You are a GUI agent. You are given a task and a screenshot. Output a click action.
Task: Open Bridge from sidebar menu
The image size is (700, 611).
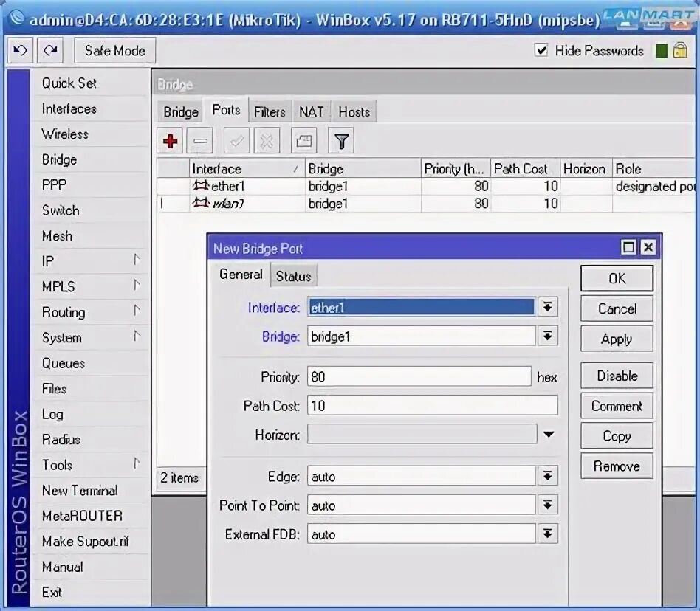[x=59, y=159]
